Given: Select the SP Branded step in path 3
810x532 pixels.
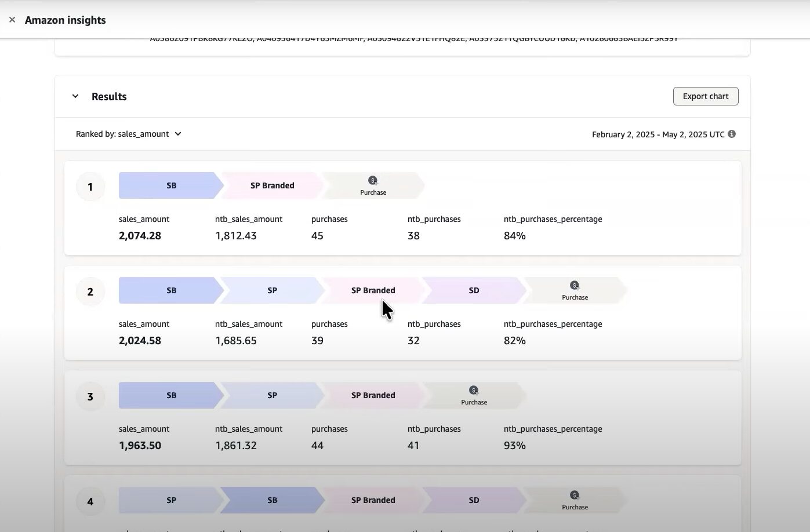Looking at the screenshot, I should click(x=373, y=395).
